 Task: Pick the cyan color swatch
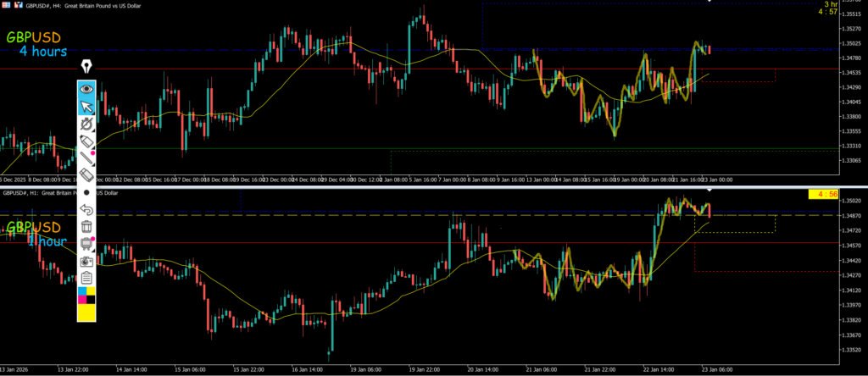[81, 290]
